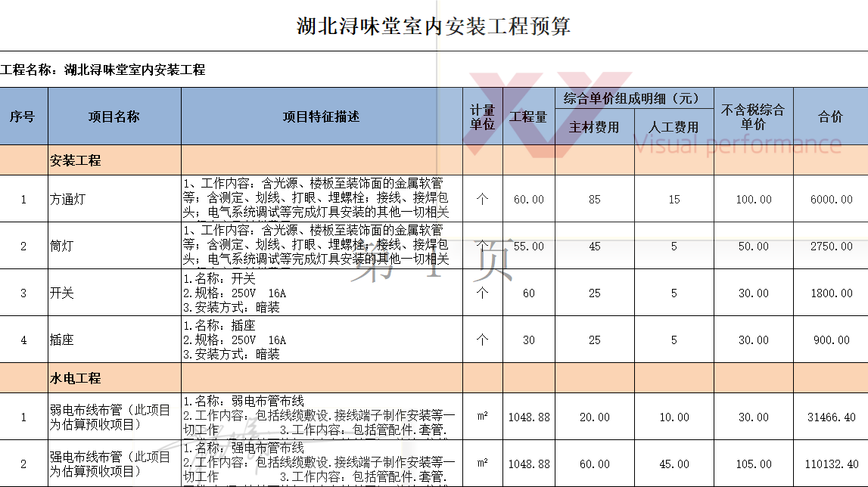Click the 工程量 column header
Viewport: 868px width, 487px height.
pos(528,116)
